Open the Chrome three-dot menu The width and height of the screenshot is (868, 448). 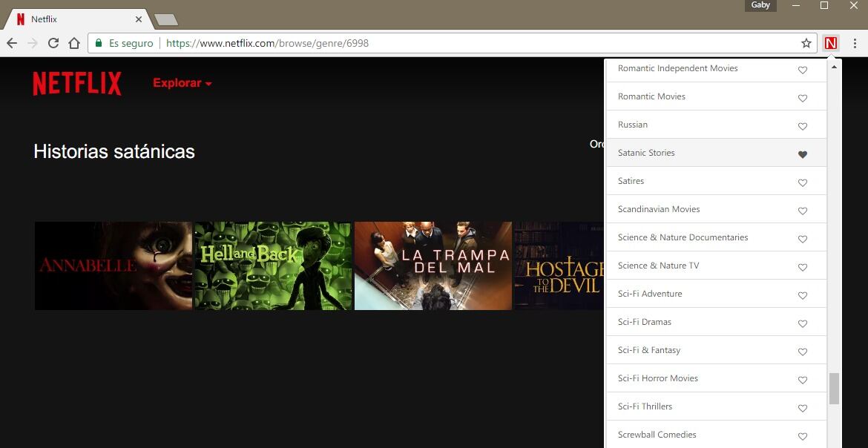click(855, 43)
